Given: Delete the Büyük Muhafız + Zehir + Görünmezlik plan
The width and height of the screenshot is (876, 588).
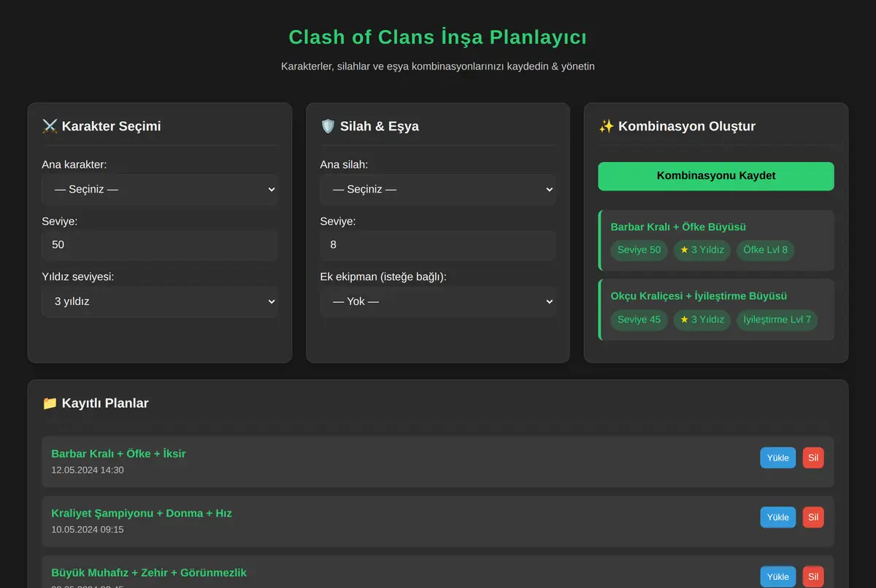Looking at the screenshot, I should click(813, 576).
